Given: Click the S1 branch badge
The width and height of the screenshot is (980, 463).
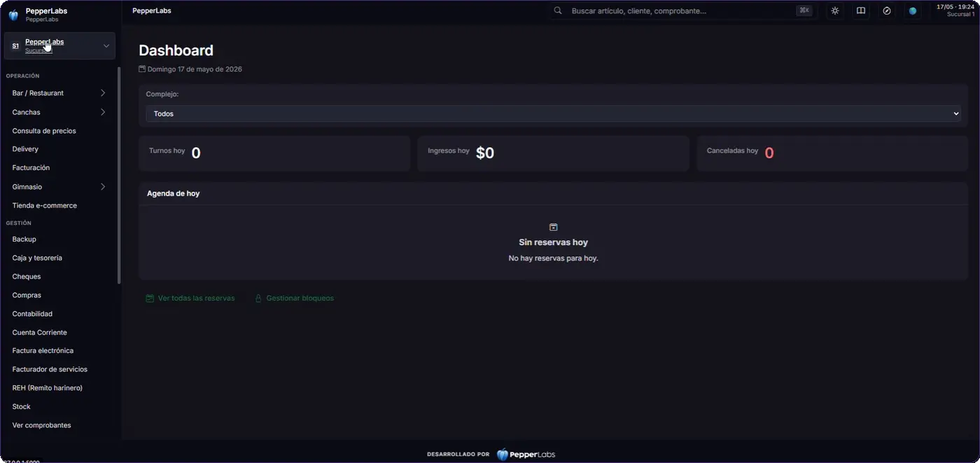Looking at the screenshot, I should pyautogui.click(x=15, y=46).
